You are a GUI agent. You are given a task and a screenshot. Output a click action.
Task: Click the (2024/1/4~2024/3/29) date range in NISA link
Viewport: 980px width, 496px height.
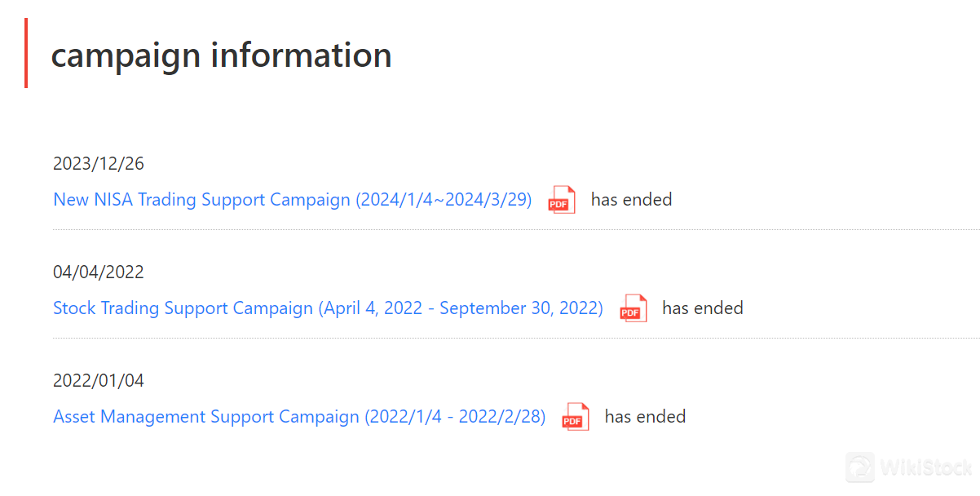click(x=444, y=200)
